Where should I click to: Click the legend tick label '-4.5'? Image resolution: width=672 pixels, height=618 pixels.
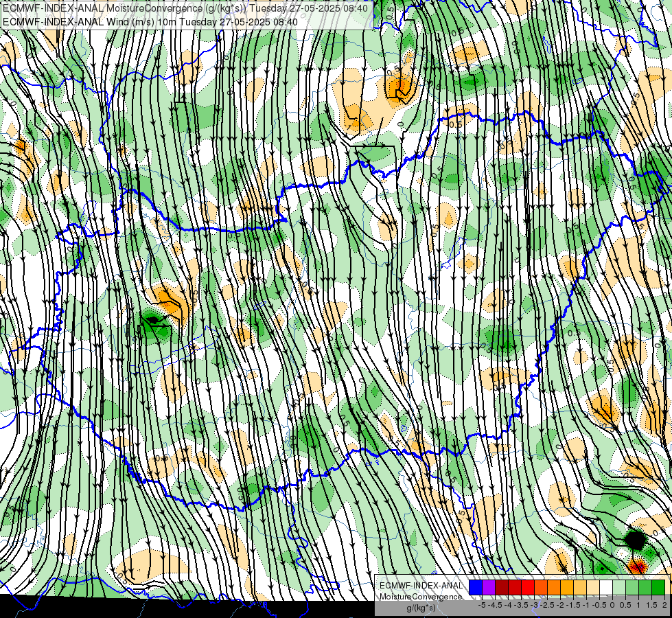click(x=495, y=605)
